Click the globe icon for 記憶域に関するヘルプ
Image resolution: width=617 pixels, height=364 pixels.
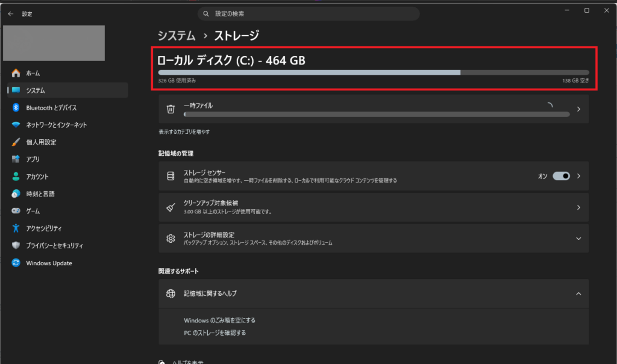171,293
